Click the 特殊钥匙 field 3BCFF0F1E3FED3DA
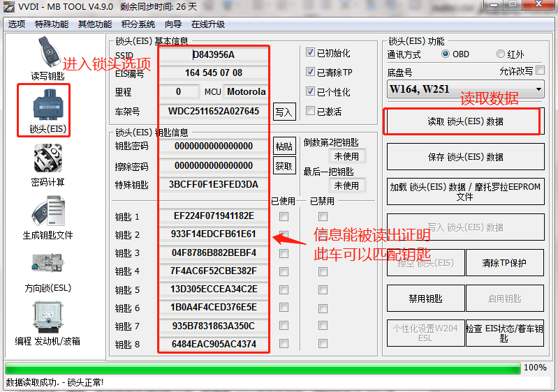558x392 pixels. click(214, 184)
